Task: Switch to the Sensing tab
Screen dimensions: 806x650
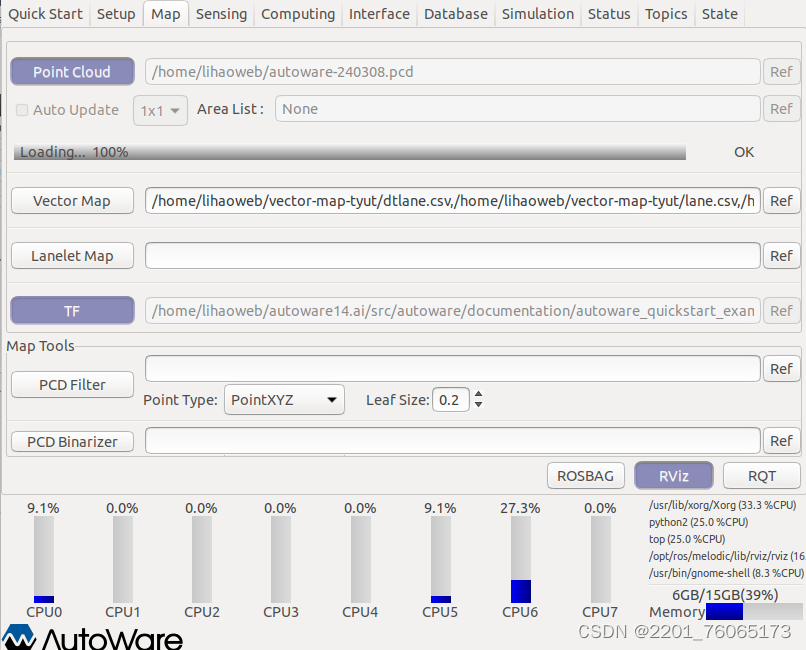Action: [221, 14]
